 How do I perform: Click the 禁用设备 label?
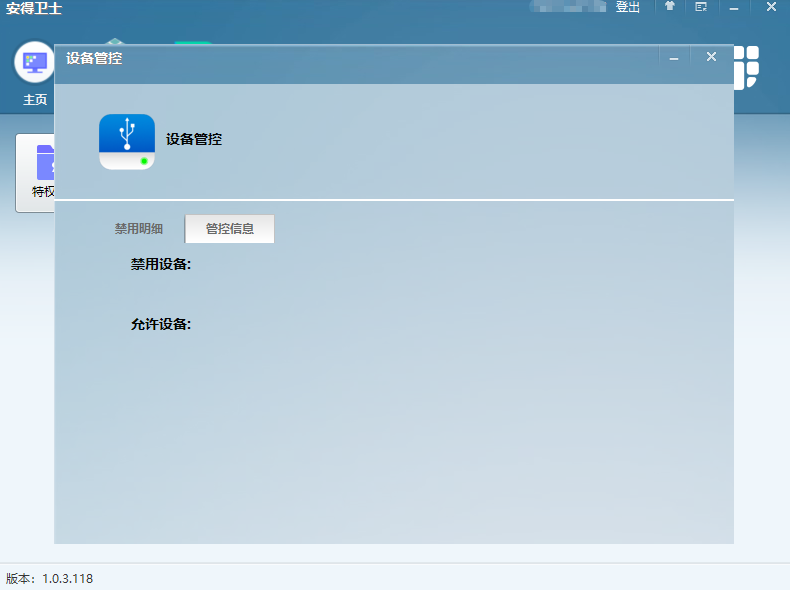point(161,265)
